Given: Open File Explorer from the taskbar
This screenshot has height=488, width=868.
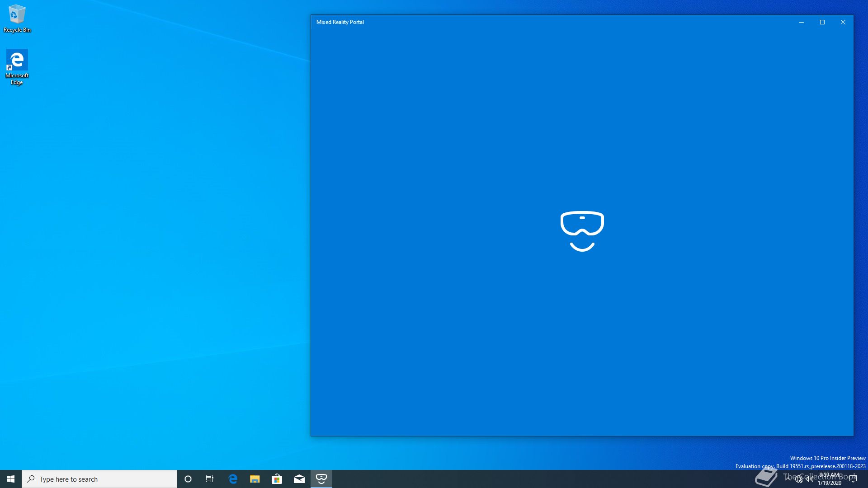Looking at the screenshot, I should click(255, 479).
